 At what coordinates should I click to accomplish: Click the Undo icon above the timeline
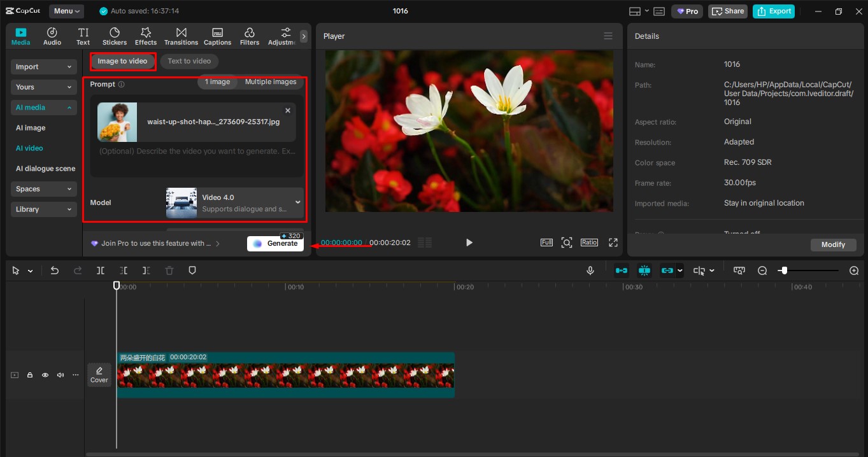55,270
